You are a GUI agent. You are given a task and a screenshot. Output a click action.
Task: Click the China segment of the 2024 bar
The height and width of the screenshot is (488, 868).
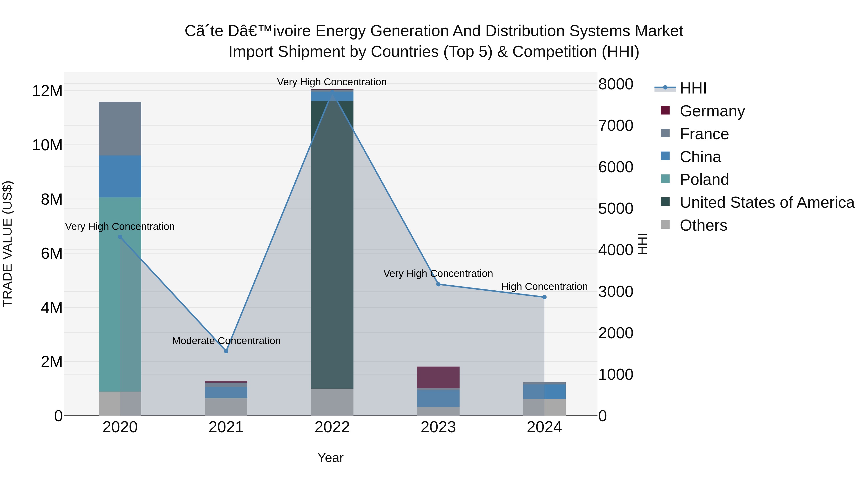tap(544, 392)
